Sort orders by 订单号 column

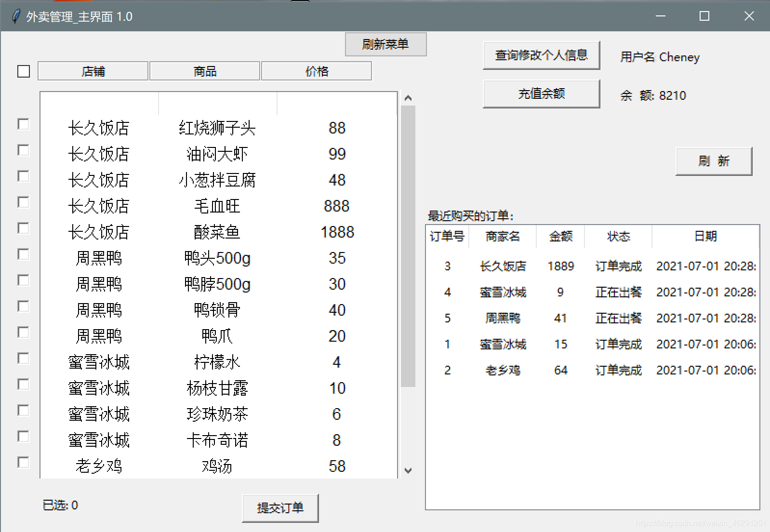pyautogui.click(x=447, y=236)
